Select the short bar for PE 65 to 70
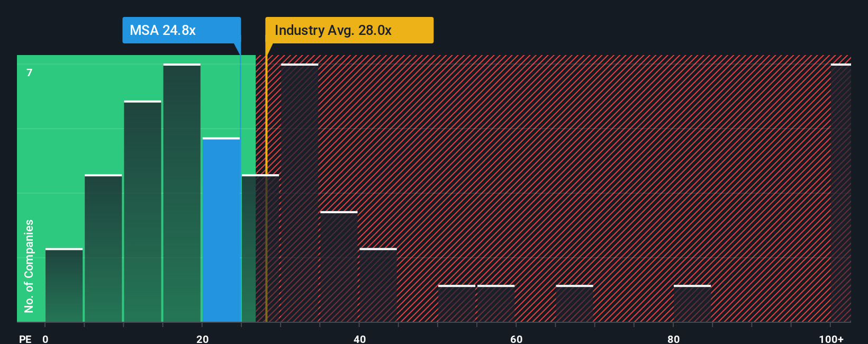Image resolution: width=868 pixels, height=344 pixels. pyautogui.click(x=574, y=303)
